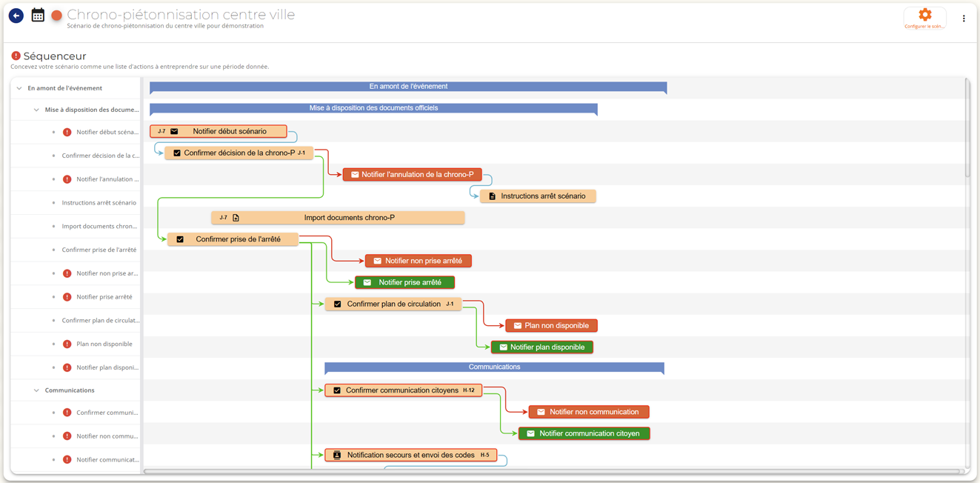This screenshot has height=483, width=980.
Task: Open the calendar icon in header
Action: point(38,15)
